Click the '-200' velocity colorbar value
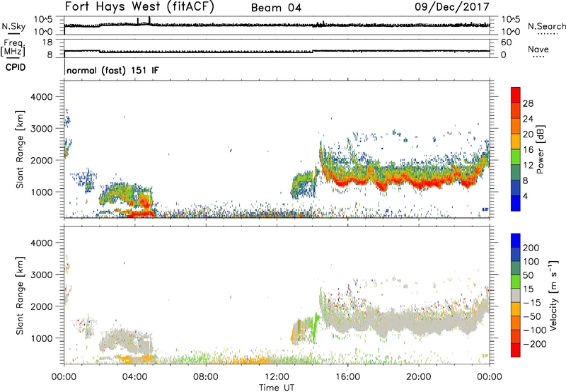Viewport: 566px width, 392px height. click(533, 344)
